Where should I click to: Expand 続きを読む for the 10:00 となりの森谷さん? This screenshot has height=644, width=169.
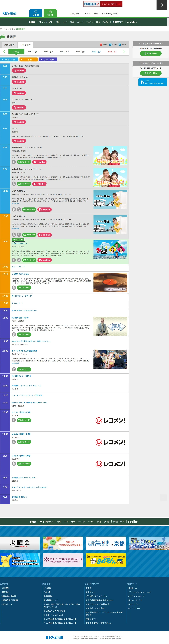point(15,203)
